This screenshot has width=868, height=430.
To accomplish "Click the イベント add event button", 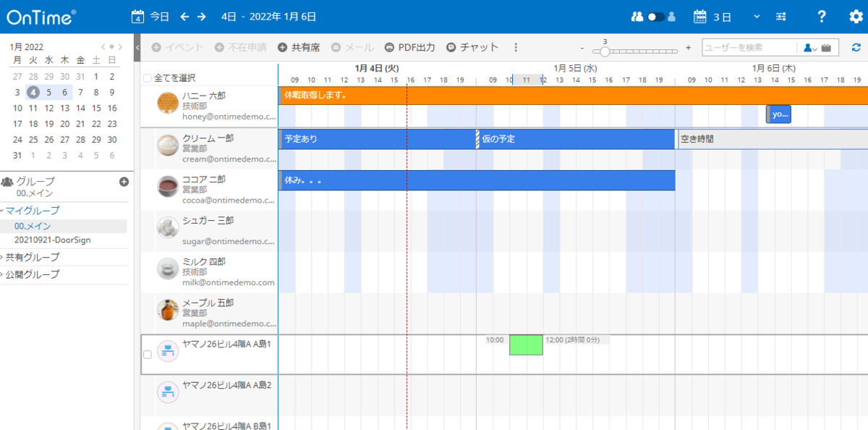I will tap(177, 47).
